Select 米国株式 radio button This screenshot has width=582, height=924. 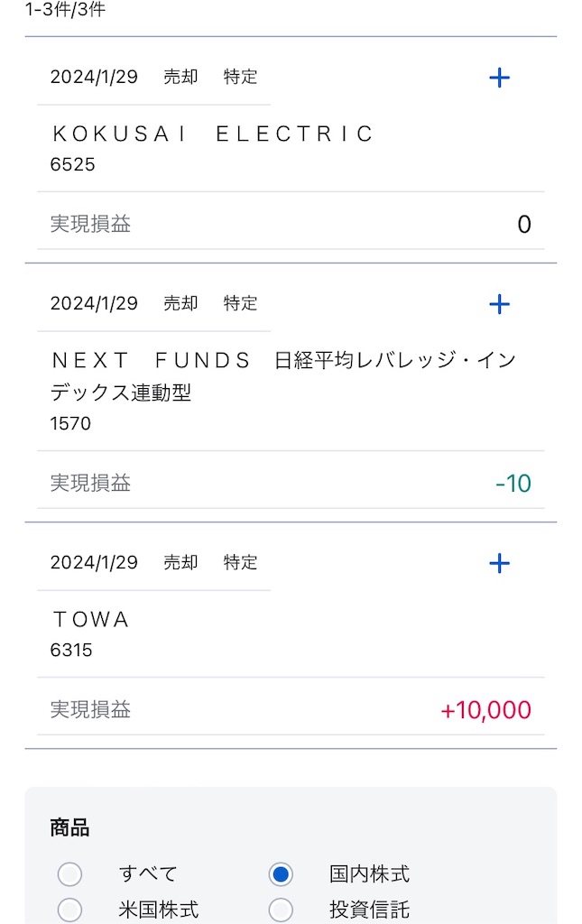pyautogui.click(x=69, y=910)
